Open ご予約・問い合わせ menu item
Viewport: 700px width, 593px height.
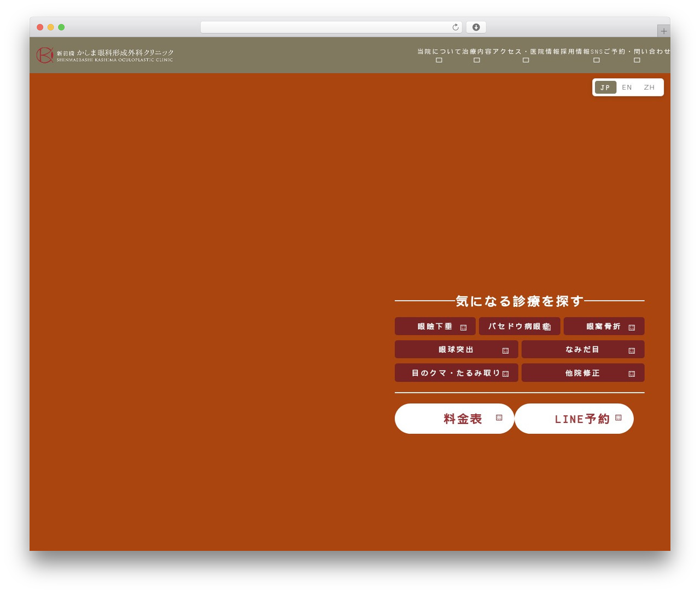point(637,51)
